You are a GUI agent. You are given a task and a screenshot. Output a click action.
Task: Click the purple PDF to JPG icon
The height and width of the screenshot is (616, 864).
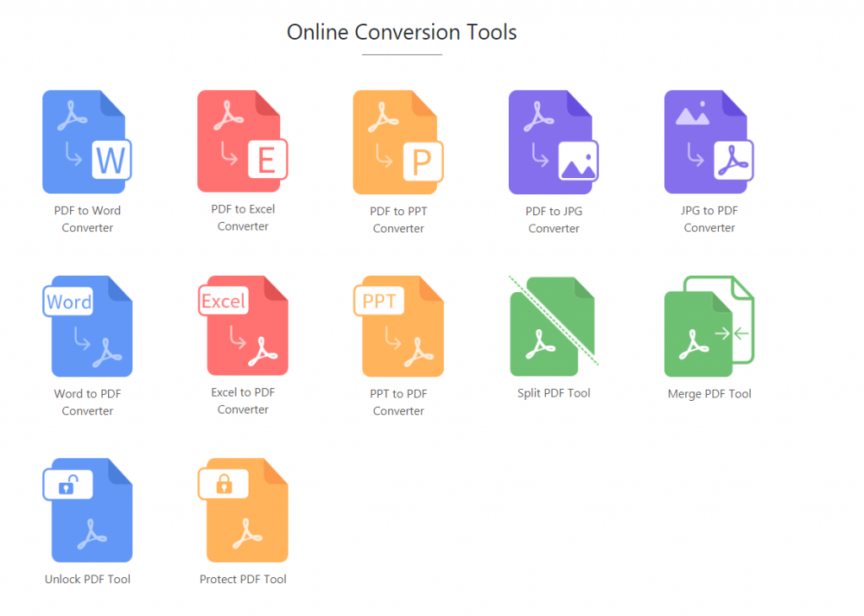tap(553, 142)
